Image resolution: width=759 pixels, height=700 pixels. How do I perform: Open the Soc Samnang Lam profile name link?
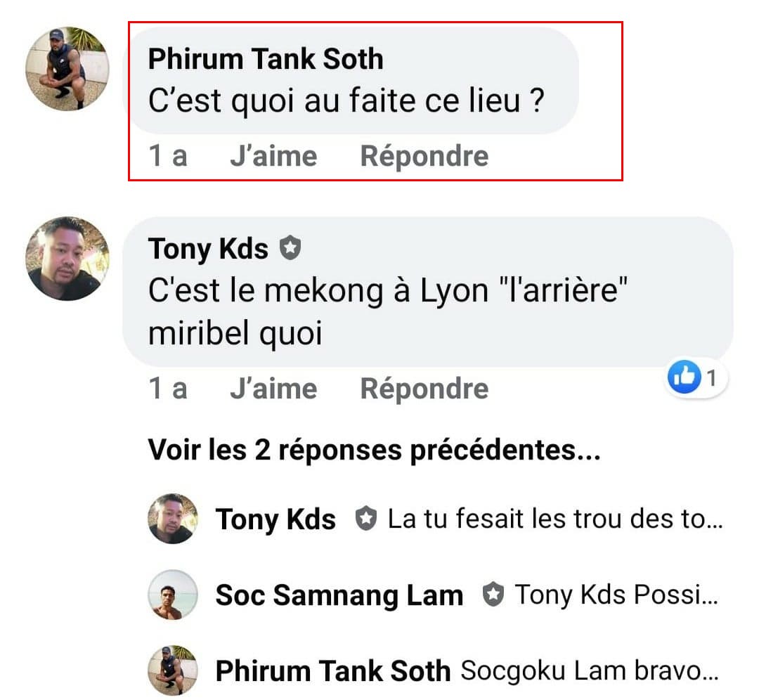point(339,595)
